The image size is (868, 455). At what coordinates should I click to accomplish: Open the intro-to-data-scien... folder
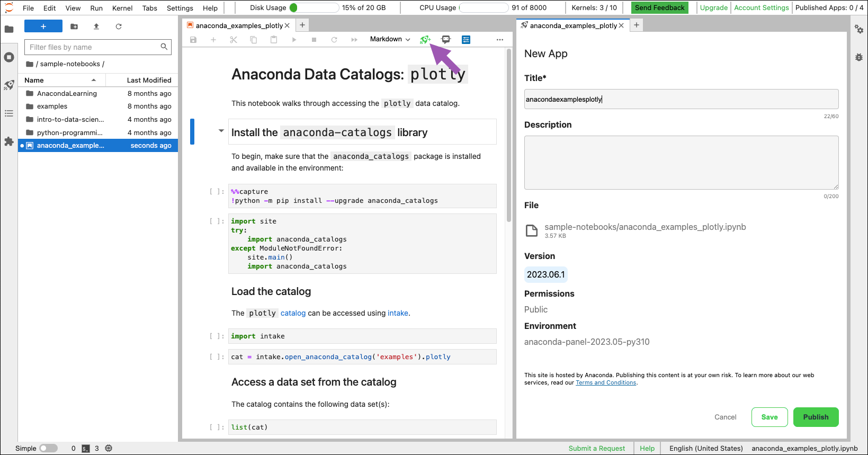(98, 119)
